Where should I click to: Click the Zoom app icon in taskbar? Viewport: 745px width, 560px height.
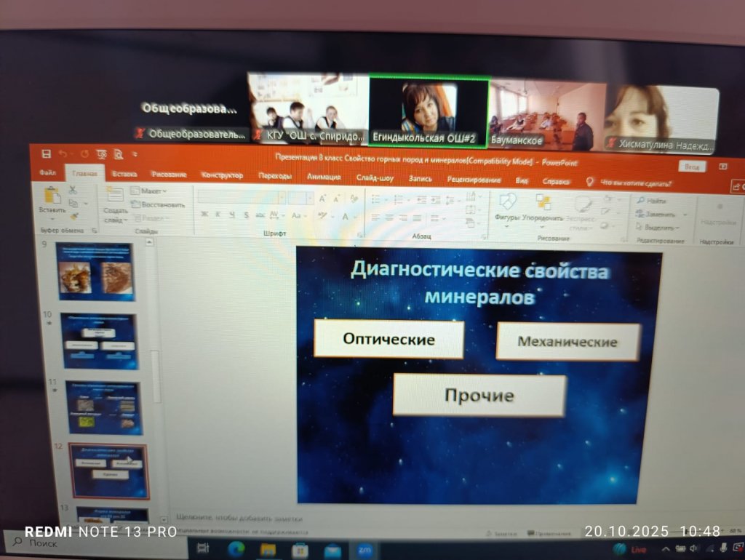click(364, 550)
